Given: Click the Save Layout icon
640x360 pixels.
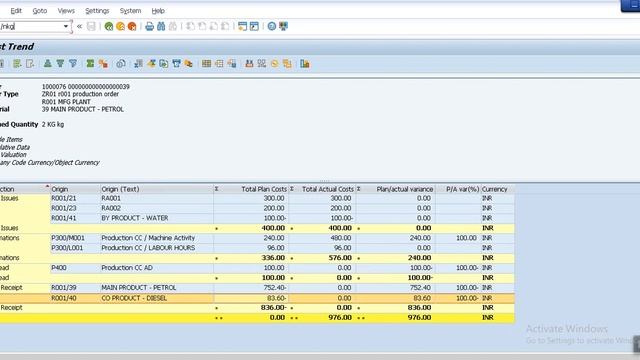Looking at the screenshot, I should coord(232,64).
